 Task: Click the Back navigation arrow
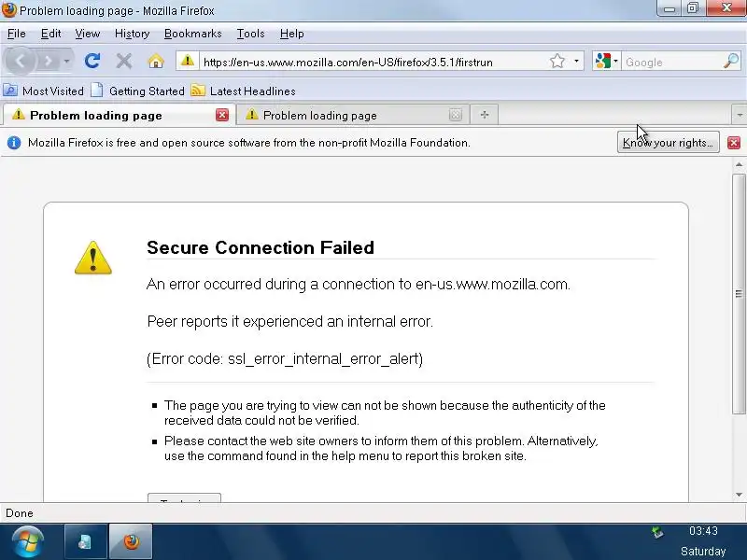point(20,61)
